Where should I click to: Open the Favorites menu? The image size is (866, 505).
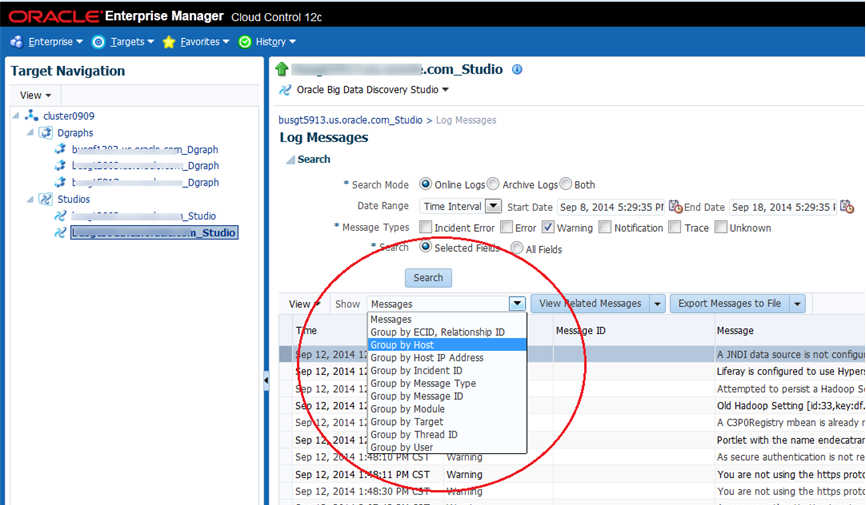[x=204, y=42]
